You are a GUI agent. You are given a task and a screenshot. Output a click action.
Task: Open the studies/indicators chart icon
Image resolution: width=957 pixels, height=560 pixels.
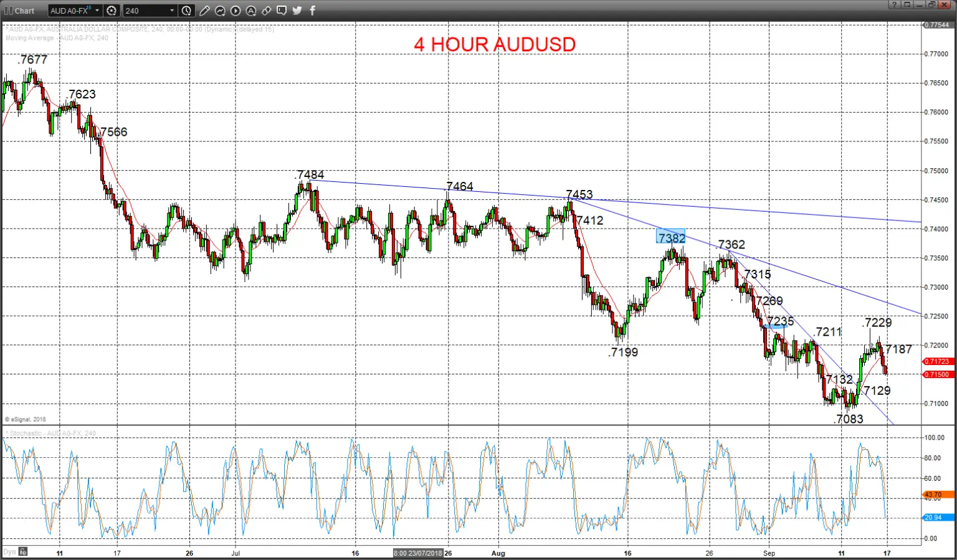[x=220, y=11]
